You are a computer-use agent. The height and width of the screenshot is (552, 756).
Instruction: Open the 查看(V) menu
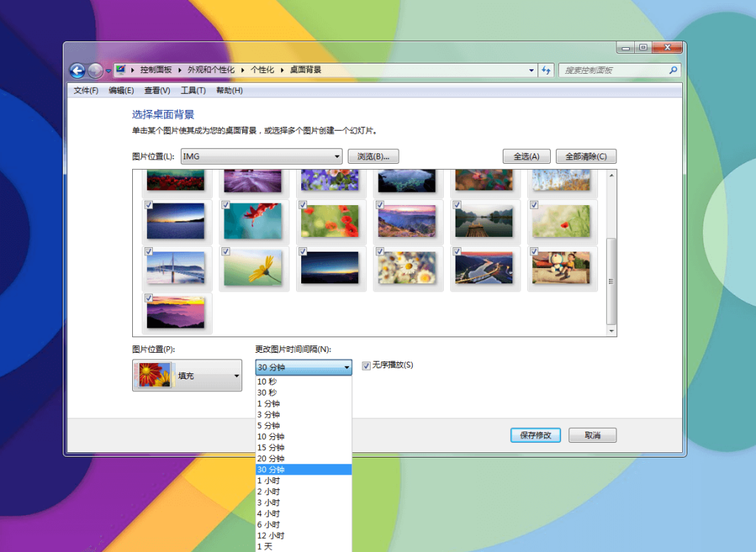tap(157, 90)
